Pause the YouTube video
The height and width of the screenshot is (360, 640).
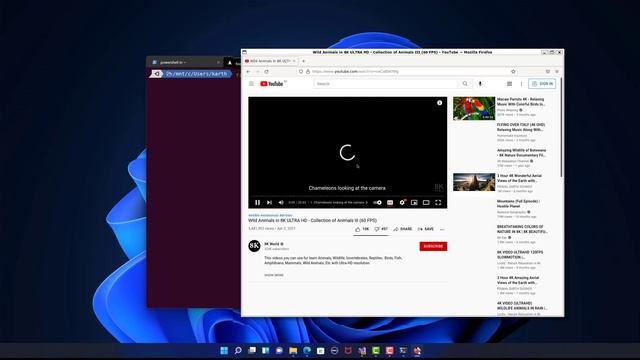pos(258,202)
